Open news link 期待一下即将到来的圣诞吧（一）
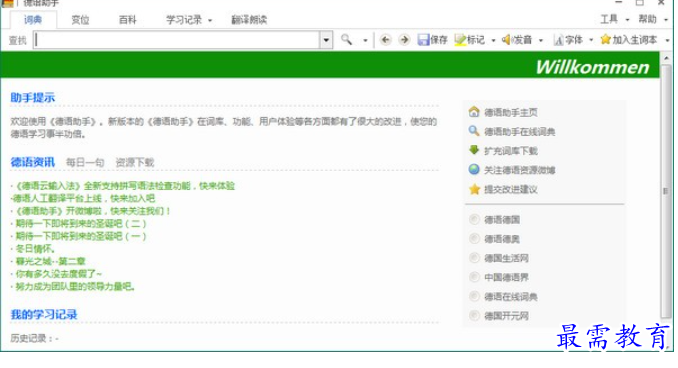 (81, 236)
